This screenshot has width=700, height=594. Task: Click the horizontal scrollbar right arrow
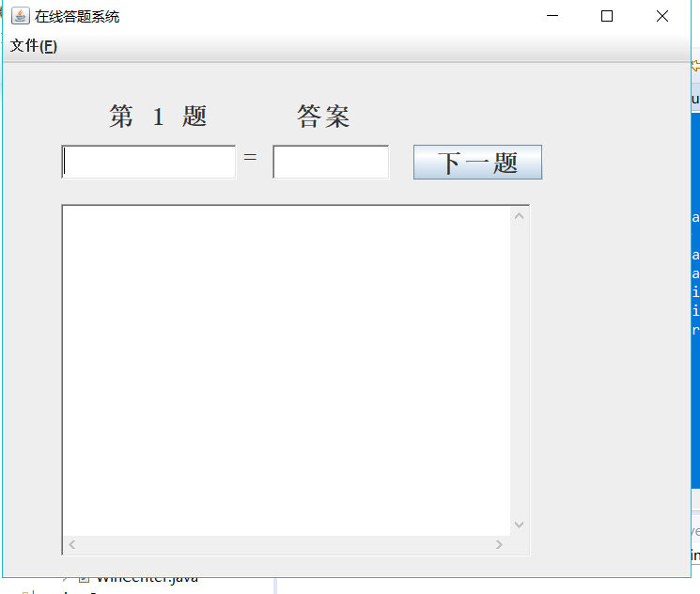(499, 544)
